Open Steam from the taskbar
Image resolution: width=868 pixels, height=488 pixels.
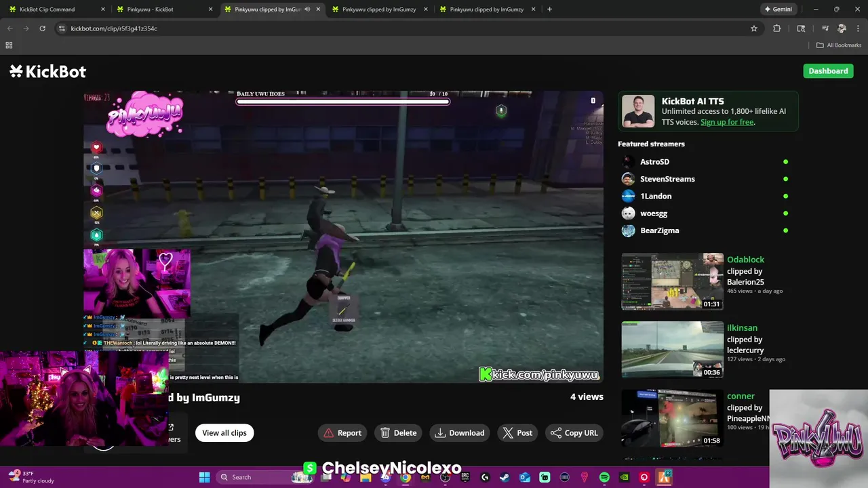(x=505, y=477)
